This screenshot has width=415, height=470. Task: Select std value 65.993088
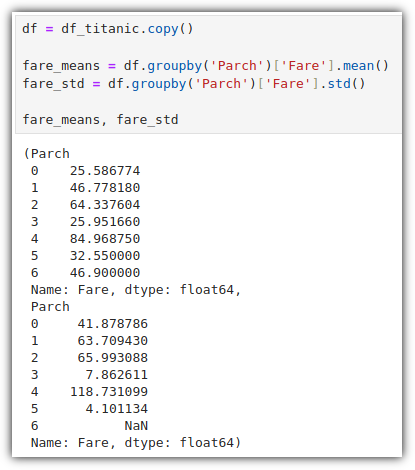[113, 358]
